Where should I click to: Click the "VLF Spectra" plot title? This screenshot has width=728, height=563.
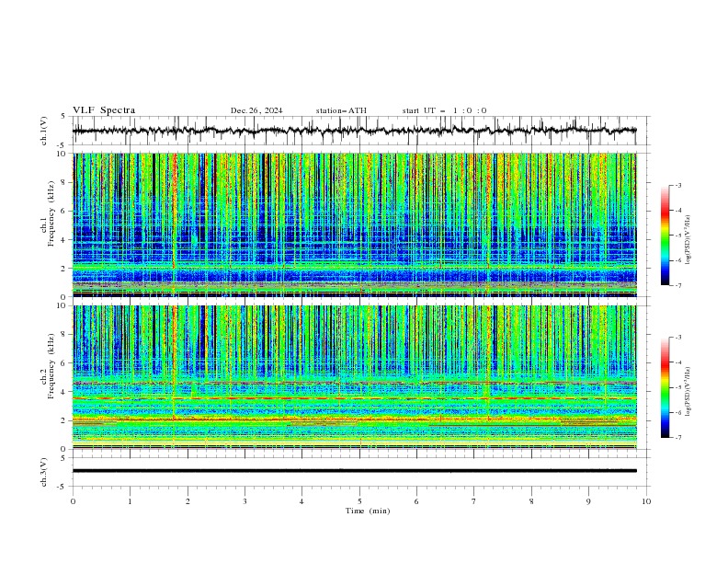click(x=104, y=110)
